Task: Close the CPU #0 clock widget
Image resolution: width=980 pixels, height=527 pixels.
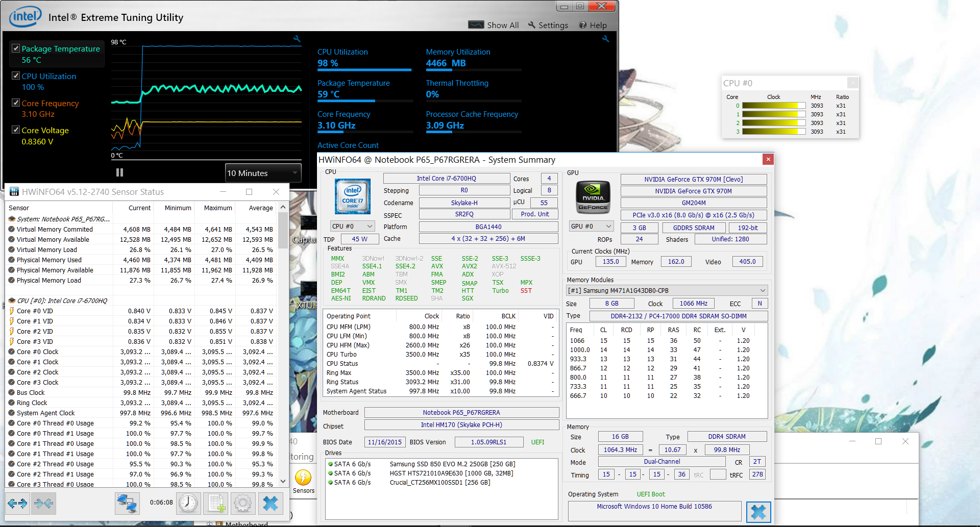Action: click(x=852, y=83)
